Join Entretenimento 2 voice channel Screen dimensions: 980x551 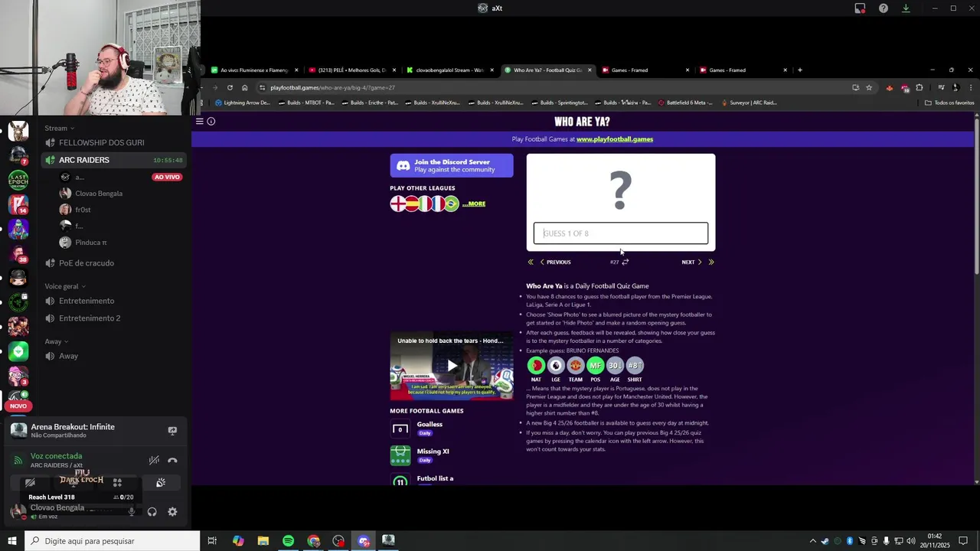click(x=113, y=318)
